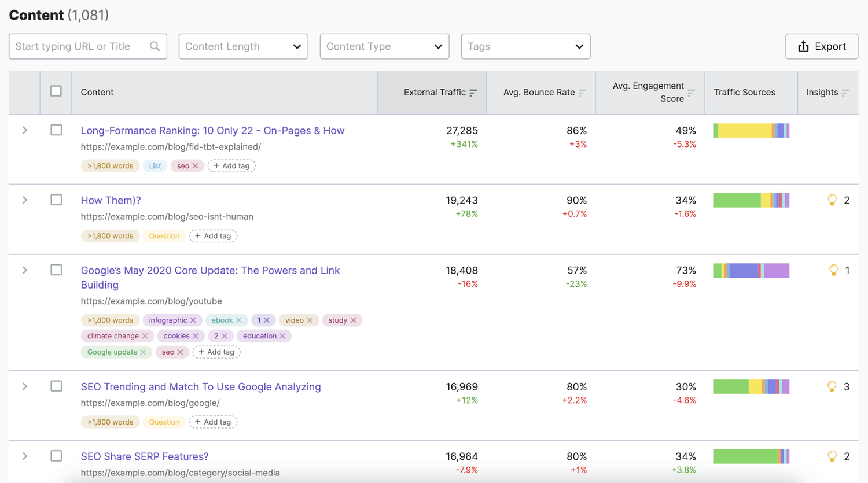Click the lightbulb showing 3 insights
Image resolution: width=868 pixels, height=483 pixels.
pyautogui.click(x=833, y=386)
